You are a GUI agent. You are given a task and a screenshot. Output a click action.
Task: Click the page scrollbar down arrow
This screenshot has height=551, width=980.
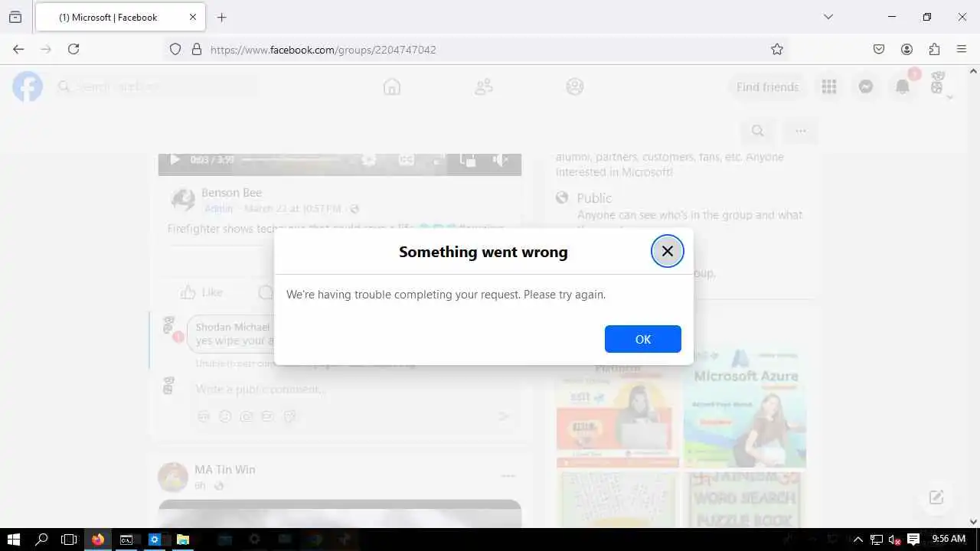click(974, 522)
